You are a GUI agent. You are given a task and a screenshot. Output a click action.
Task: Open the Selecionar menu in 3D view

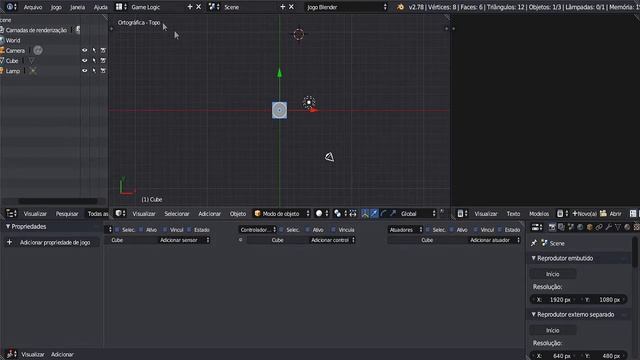(x=177, y=213)
